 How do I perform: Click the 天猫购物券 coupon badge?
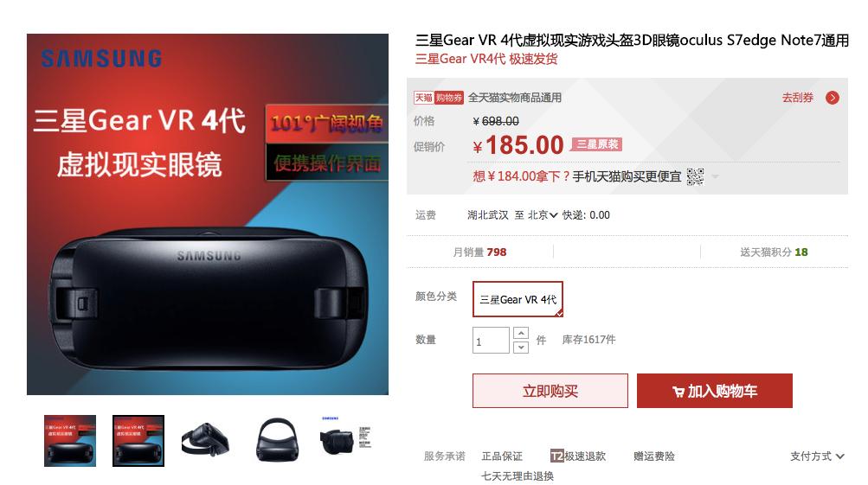(x=439, y=98)
